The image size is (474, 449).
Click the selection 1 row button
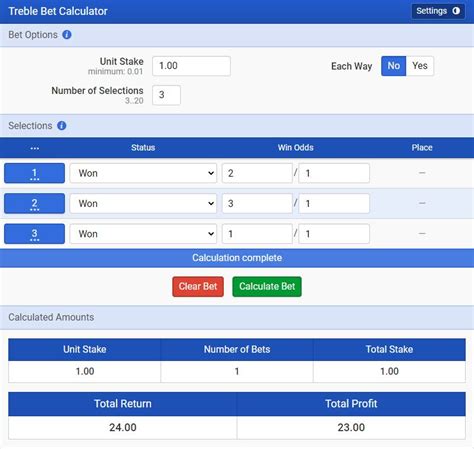(34, 173)
